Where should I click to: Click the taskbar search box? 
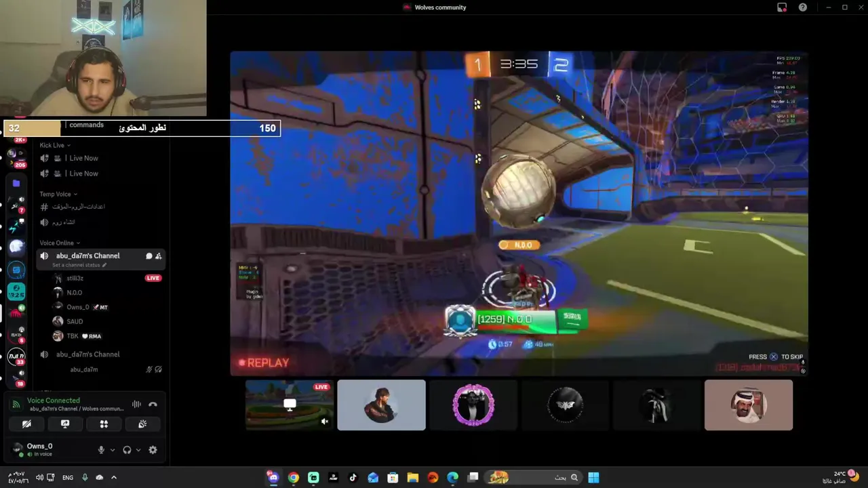point(534,477)
